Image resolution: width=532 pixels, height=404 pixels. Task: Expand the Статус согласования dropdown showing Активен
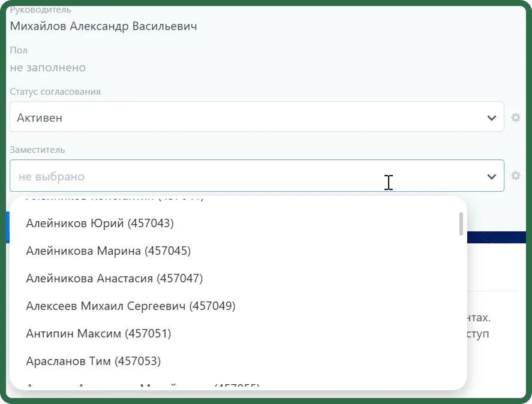coord(257,117)
